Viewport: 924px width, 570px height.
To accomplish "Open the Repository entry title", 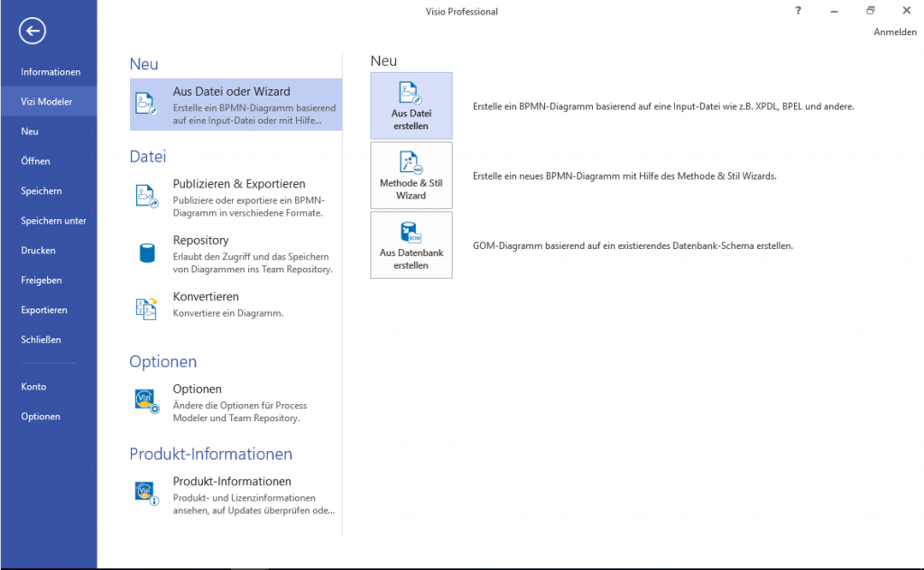I will [200, 240].
